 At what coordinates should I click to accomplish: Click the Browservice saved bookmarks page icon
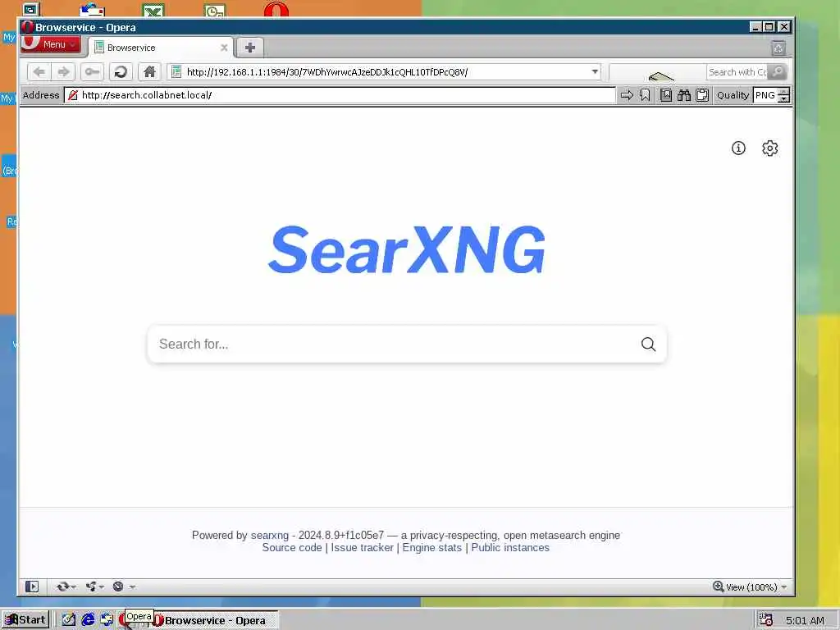[x=666, y=95]
